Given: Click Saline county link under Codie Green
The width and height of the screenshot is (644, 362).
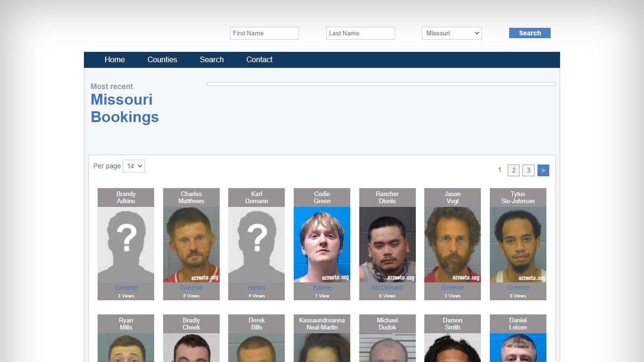Looking at the screenshot, I should [322, 288].
